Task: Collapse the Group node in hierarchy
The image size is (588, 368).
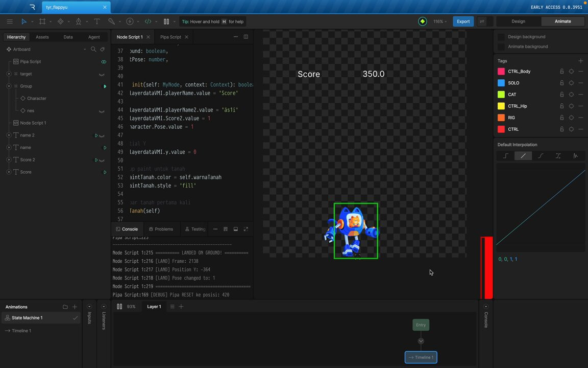Action: pos(9,86)
